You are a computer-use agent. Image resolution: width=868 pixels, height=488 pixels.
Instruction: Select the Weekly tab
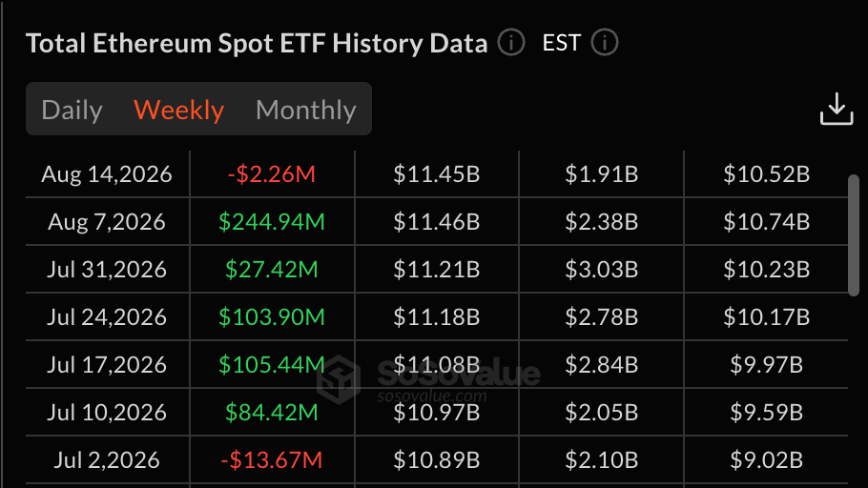178,110
